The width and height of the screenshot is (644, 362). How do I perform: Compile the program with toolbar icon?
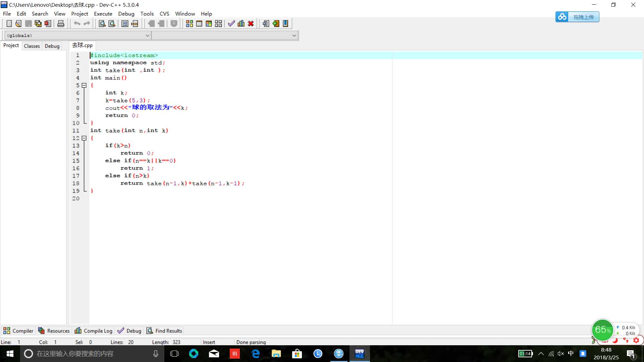pyautogui.click(x=190, y=23)
